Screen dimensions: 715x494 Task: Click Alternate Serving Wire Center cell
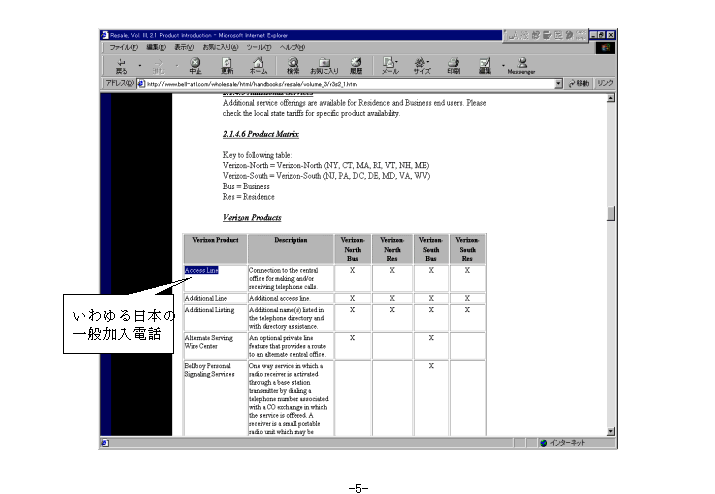[x=215, y=346]
